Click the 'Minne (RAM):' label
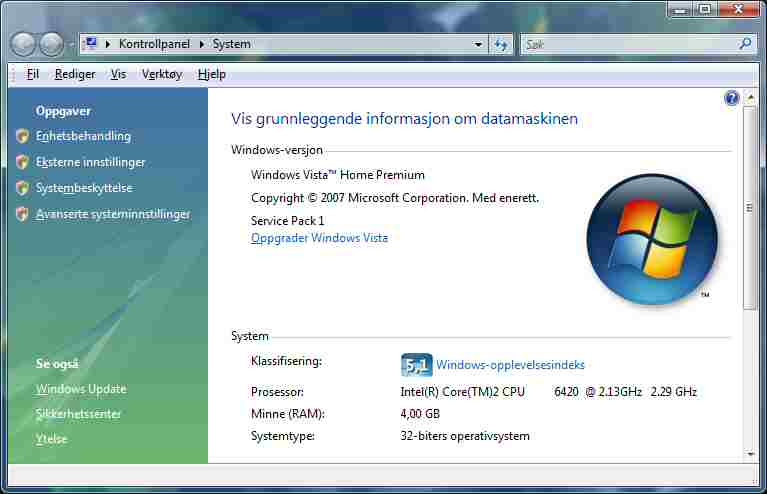The height and width of the screenshot is (494, 767). click(x=288, y=414)
